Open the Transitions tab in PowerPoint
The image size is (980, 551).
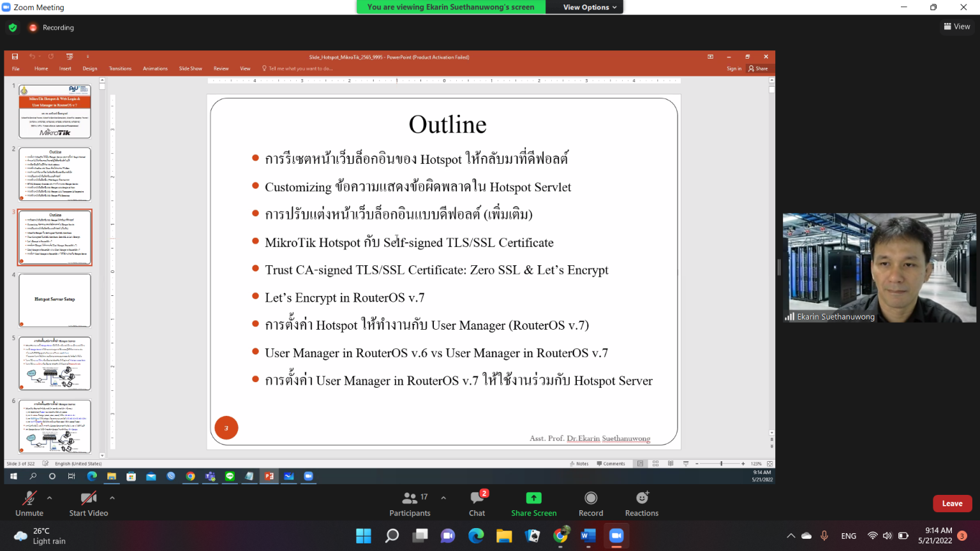click(120, 68)
